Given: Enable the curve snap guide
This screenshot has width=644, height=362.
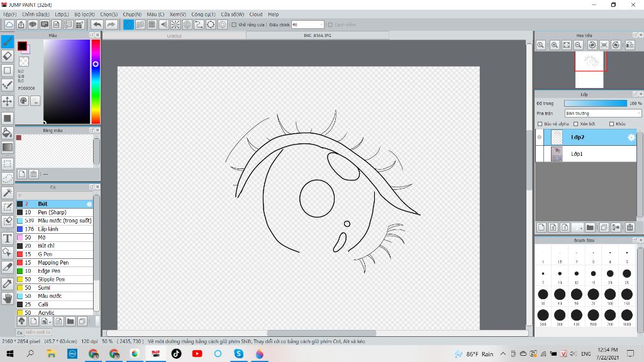Looking at the screenshot, I should pos(199,25).
